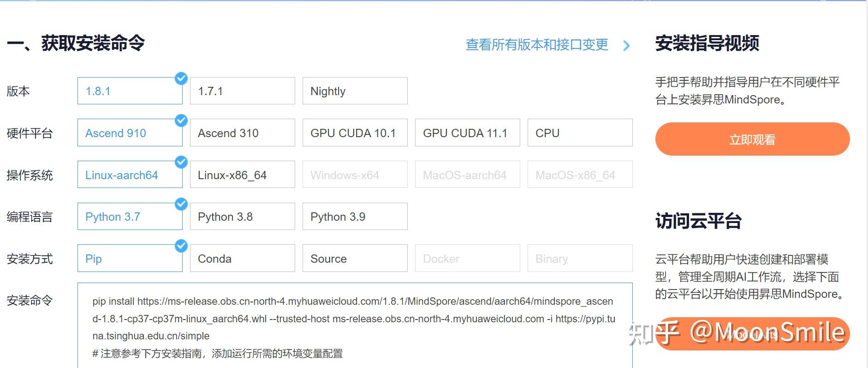The width and height of the screenshot is (868, 368).
Task: Click checkmark badge on Python 3.7 option
Action: point(181,204)
